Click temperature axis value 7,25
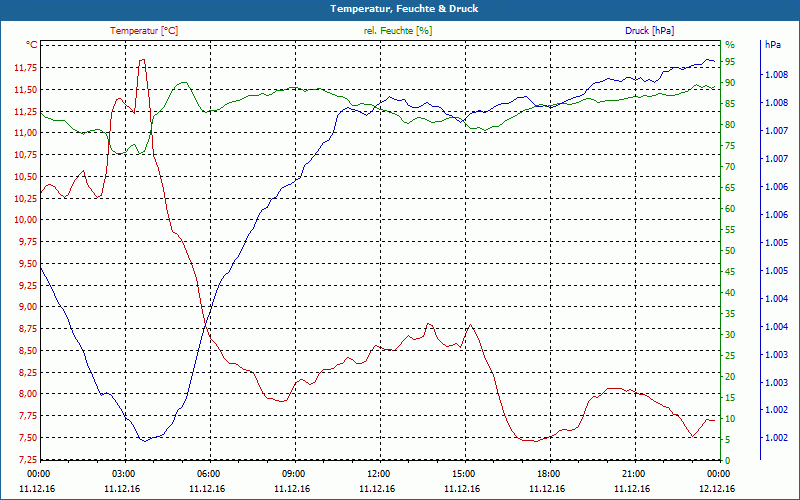 coord(28,459)
